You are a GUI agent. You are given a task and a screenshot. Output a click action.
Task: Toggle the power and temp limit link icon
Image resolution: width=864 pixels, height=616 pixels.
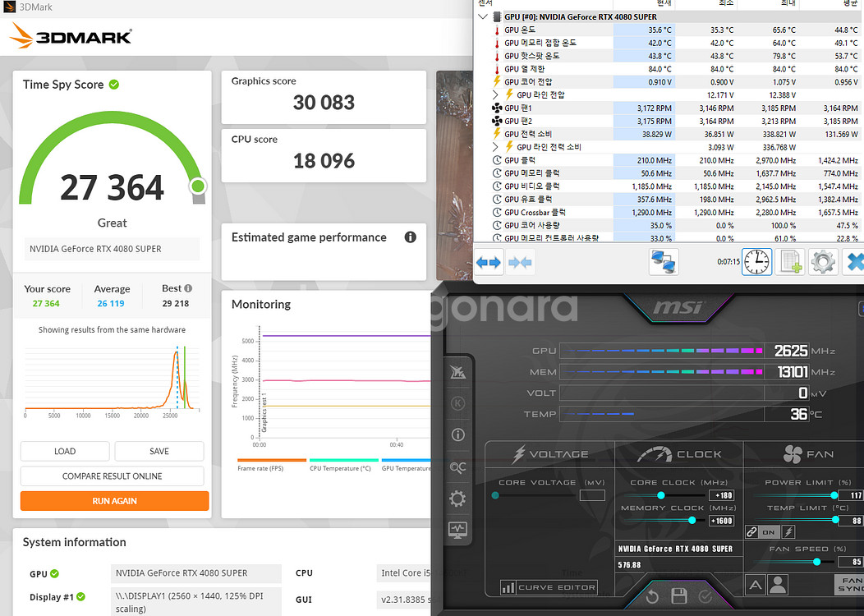coord(751,532)
